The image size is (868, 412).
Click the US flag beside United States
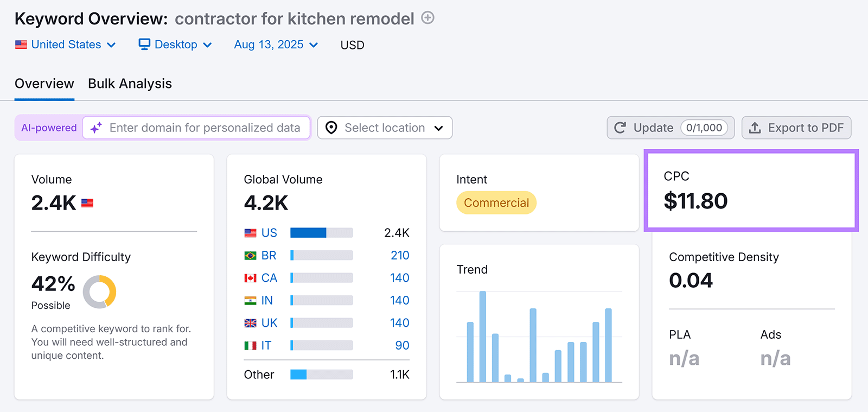(x=21, y=45)
